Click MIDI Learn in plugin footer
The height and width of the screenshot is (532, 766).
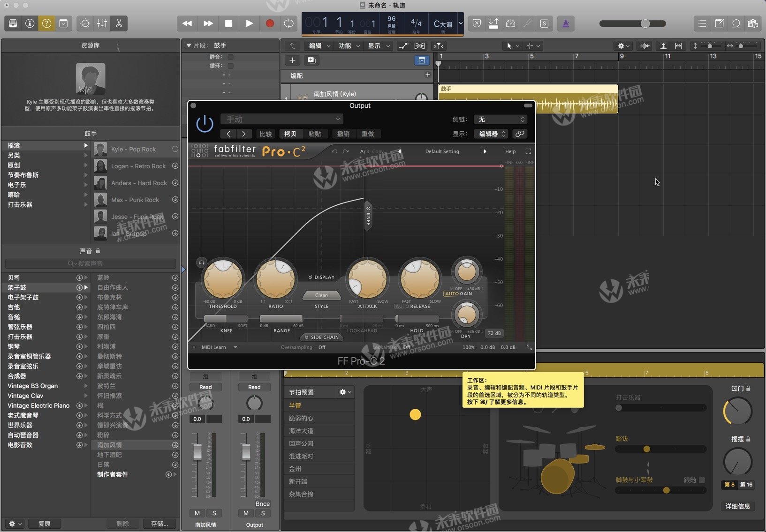point(213,347)
